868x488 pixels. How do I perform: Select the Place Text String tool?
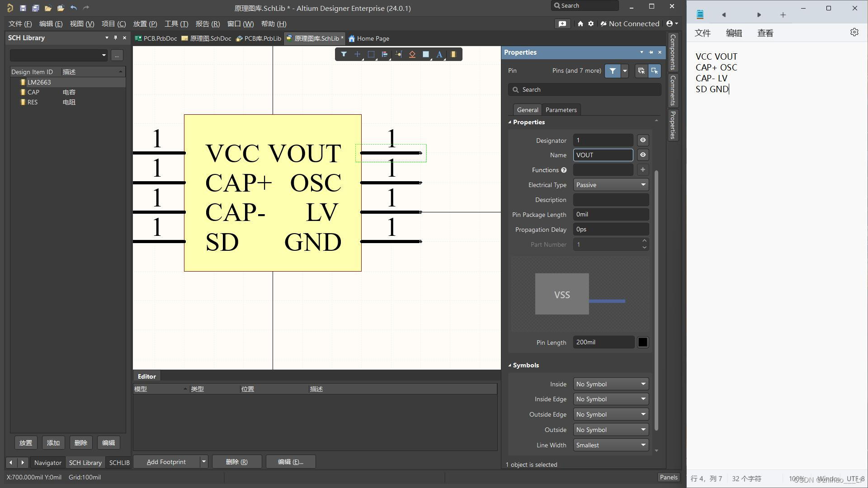click(x=439, y=54)
